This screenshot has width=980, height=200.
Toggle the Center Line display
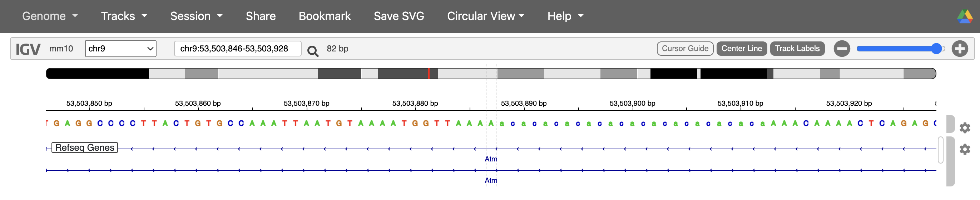(x=741, y=49)
